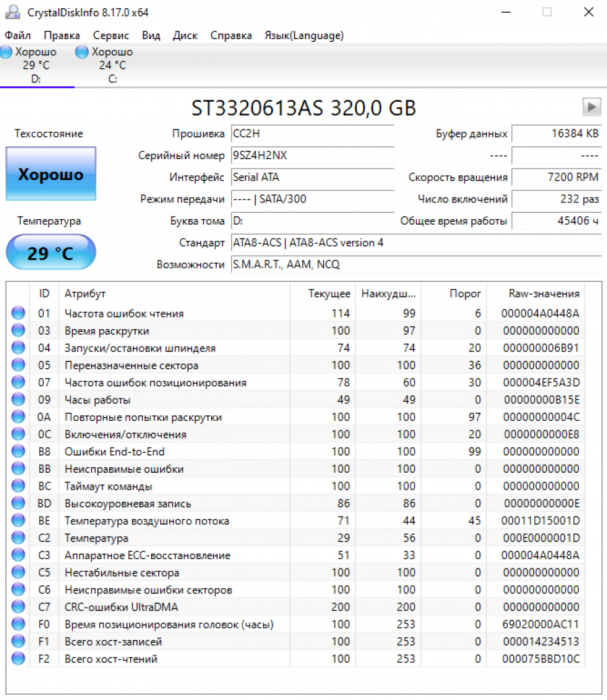The image size is (607, 700).
Task: Click status orb for attribute 01 read errors
Action: point(18,313)
